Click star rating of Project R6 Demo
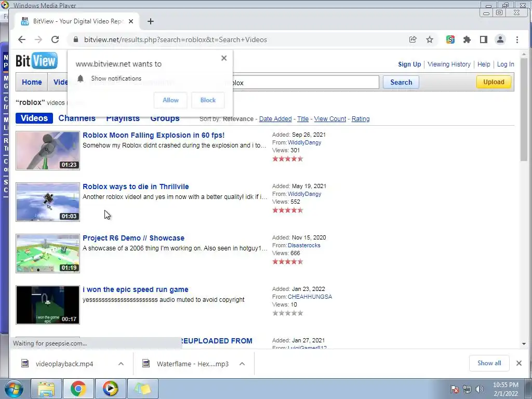532x399 pixels. [x=287, y=262]
